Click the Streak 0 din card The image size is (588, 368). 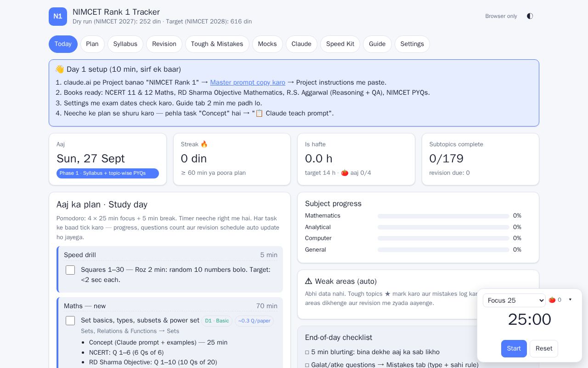point(232,159)
